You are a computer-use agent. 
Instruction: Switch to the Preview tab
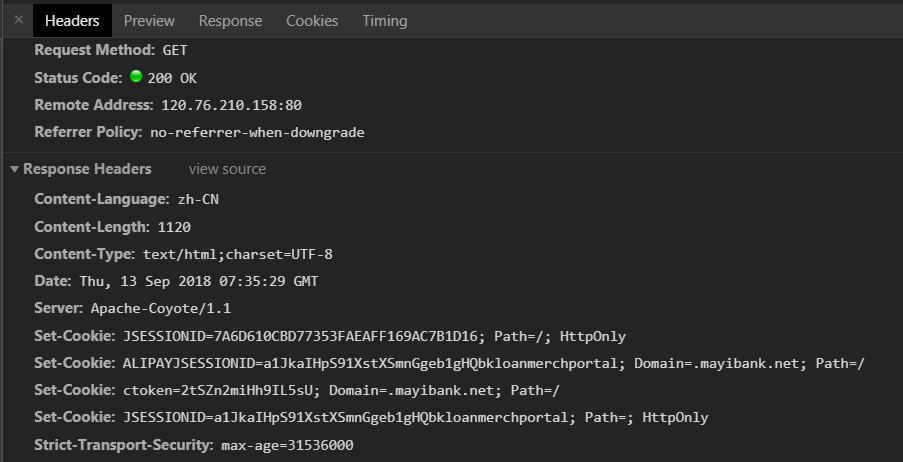[x=149, y=21]
